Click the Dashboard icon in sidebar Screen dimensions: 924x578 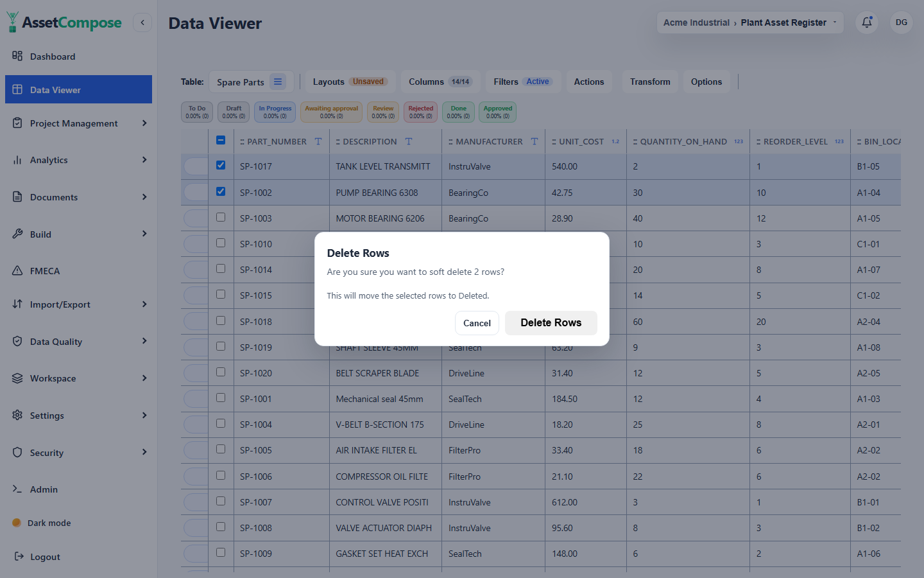pyautogui.click(x=17, y=56)
